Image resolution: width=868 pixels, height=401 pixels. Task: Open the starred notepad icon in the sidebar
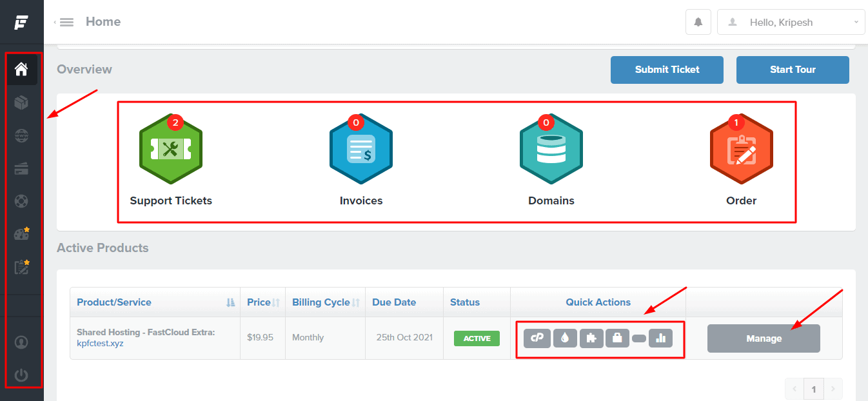(x=22, y=267)
